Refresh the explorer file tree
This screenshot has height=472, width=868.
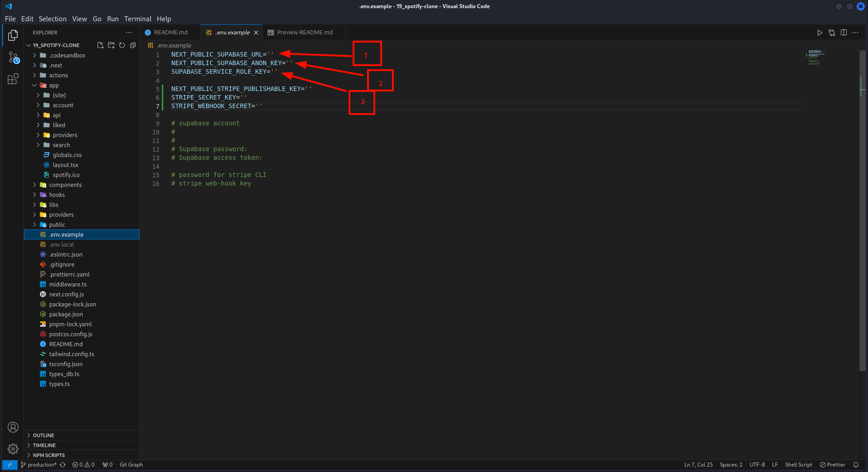tap(122, 45)
